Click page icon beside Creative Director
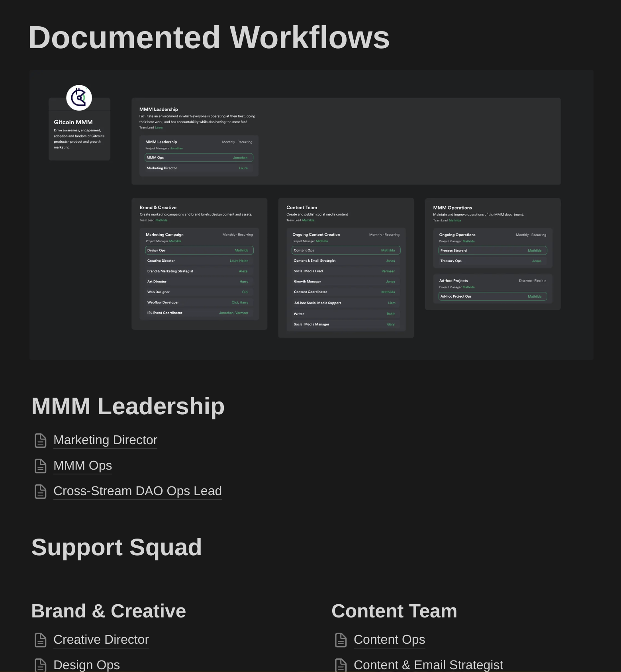Viewport: 621px width, 672px height. 41,640
